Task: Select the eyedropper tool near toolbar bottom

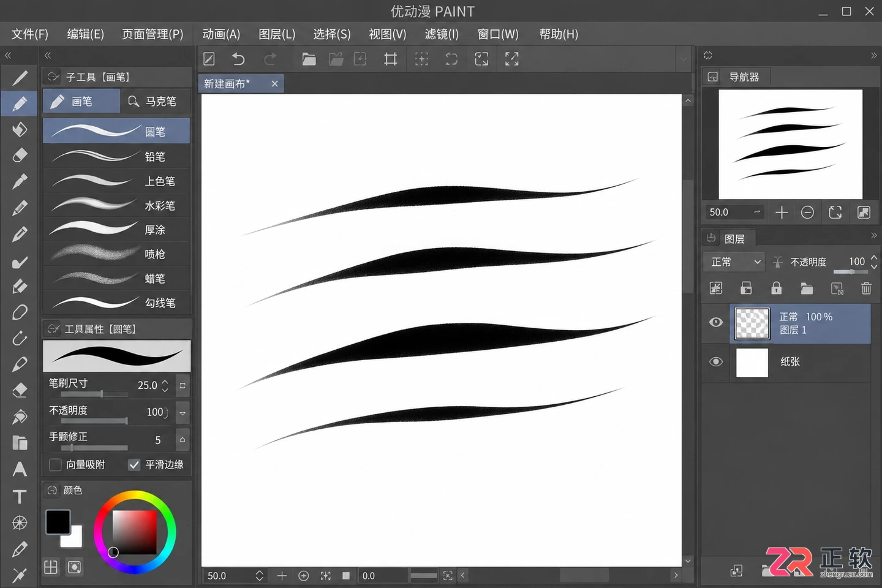Action: tap(20, 549)
